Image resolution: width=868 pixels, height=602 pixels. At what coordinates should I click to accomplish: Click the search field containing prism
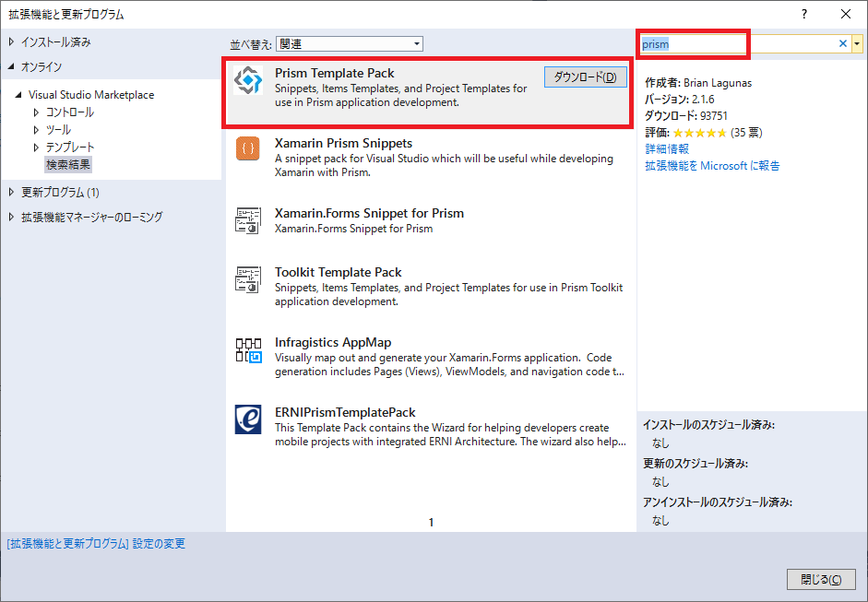pyautogui.click(x=738, y=43)
